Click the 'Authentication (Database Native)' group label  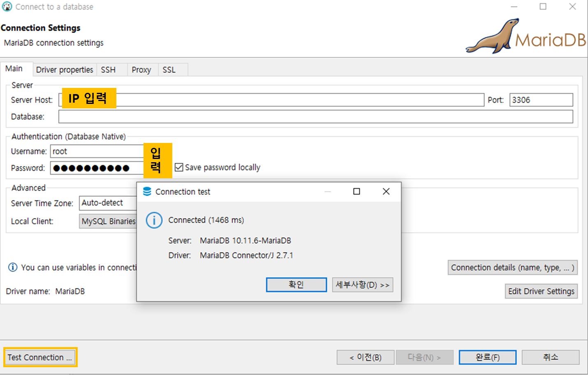[x=69, y=137]
